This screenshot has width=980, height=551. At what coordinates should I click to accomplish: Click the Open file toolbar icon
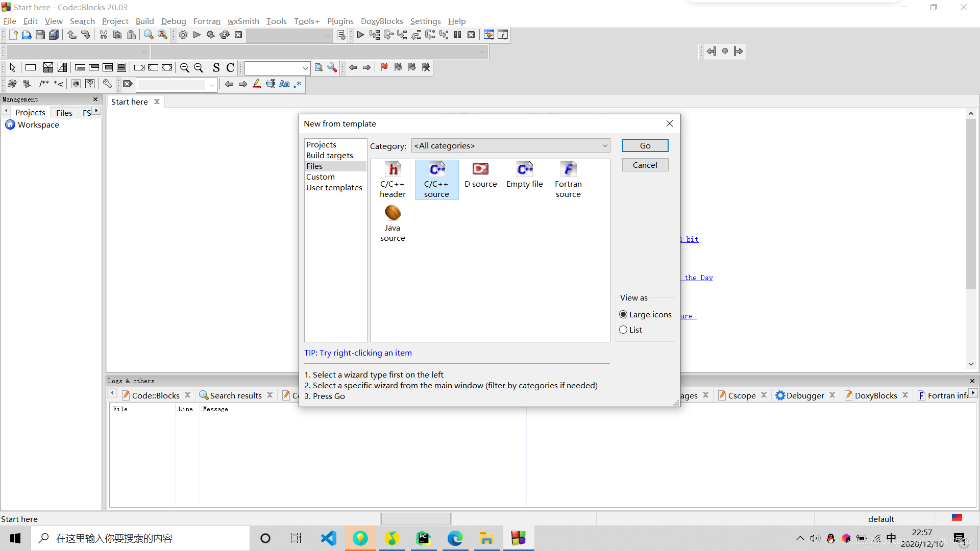click(27, 35)
